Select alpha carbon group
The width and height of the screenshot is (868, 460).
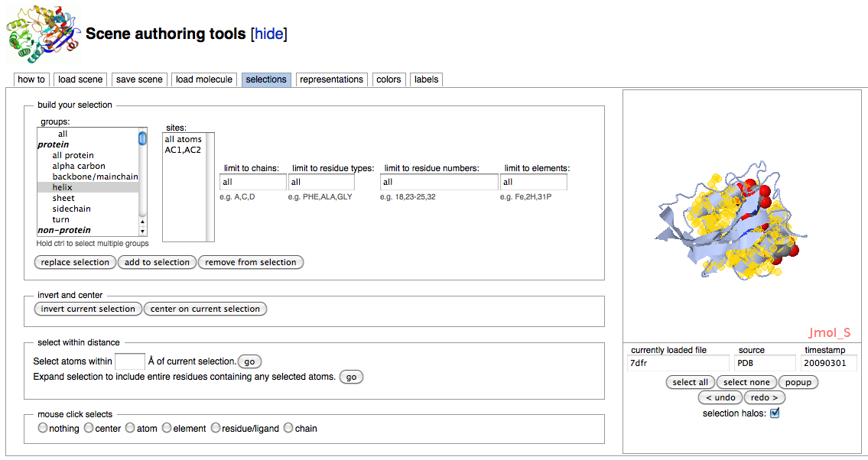pos(79,166)
